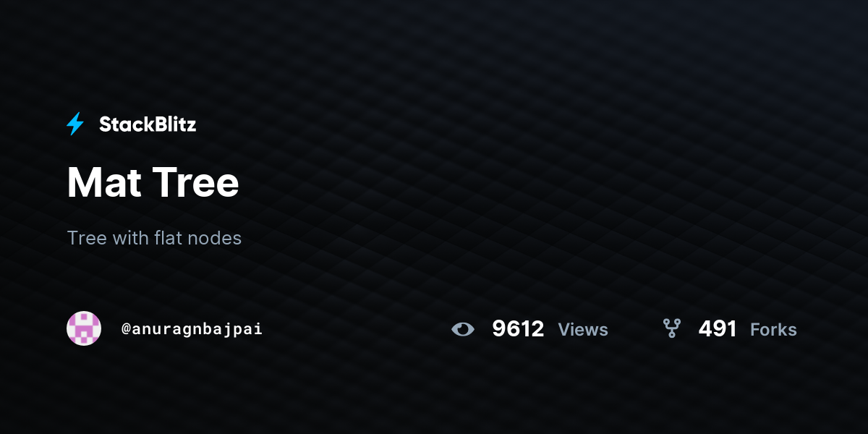The height and width of the screenshot is (434, 868).
Task: Click the word 'Mat' in the title
Action: 101,182
